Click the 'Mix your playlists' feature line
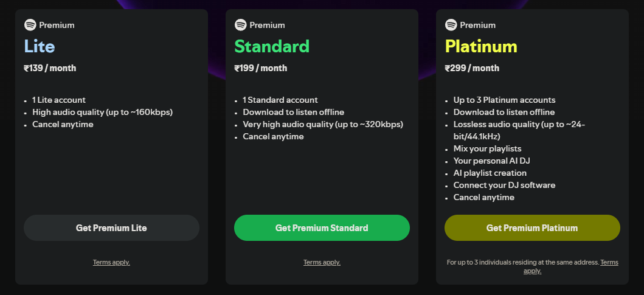Viewport: 644px width, 295px height. (487, 148)
